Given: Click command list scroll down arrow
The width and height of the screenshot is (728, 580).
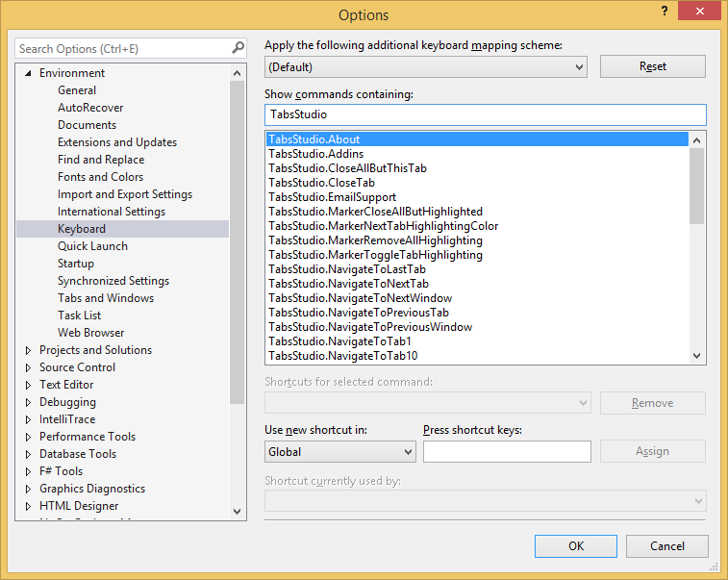Looking at the screenshot, I should click(x=696, y=356).
